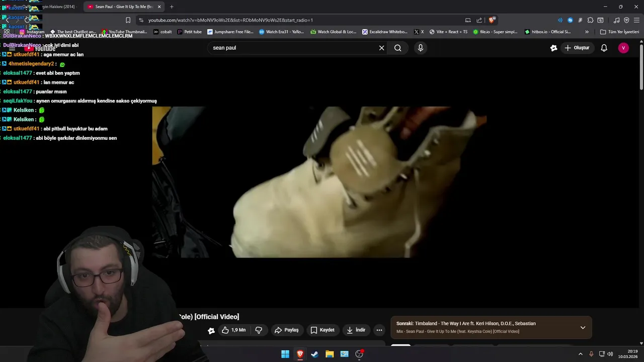Click the cast/screen icon in address bar
Screen dimensions: 644x362
point(468,20)
